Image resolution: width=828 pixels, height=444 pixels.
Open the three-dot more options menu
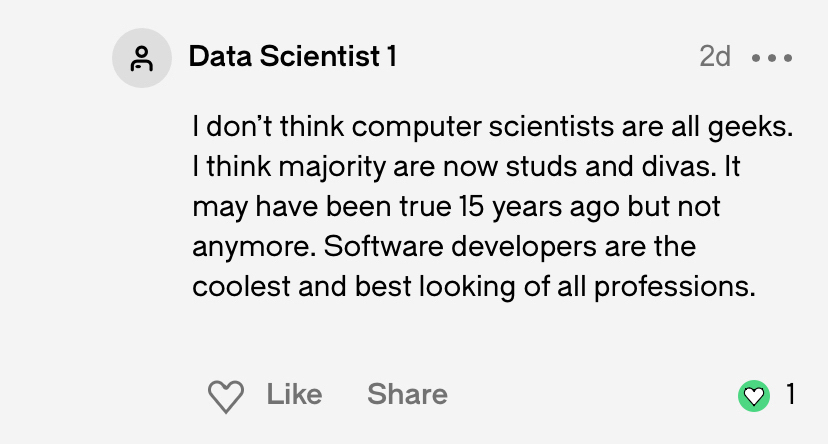coord(772,58)
